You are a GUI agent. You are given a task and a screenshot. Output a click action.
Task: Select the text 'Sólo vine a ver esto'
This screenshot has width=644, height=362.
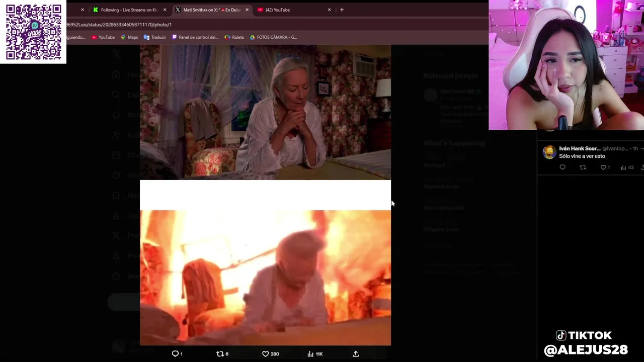pyautogui.click(x=582, y=156)
